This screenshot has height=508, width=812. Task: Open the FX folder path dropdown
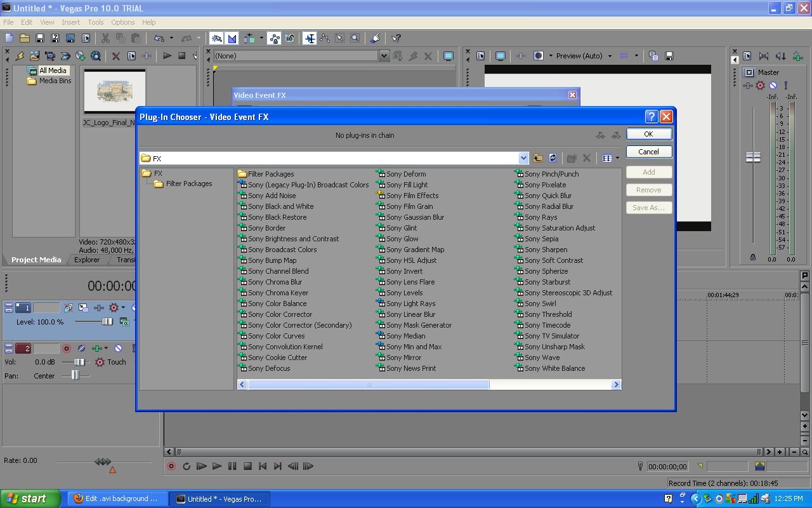[523, 158]
